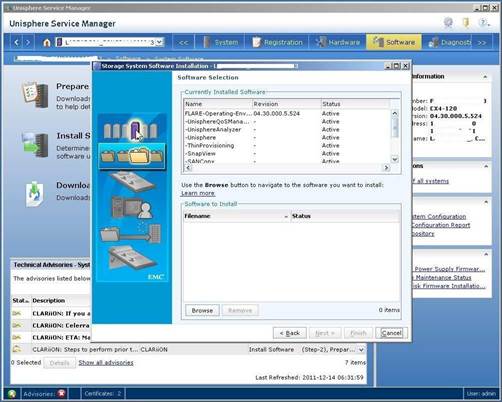Viewport: 502px width, 402px height.
Task: Click left arrow of horizontal scrollbar
Action: point(188,168)
